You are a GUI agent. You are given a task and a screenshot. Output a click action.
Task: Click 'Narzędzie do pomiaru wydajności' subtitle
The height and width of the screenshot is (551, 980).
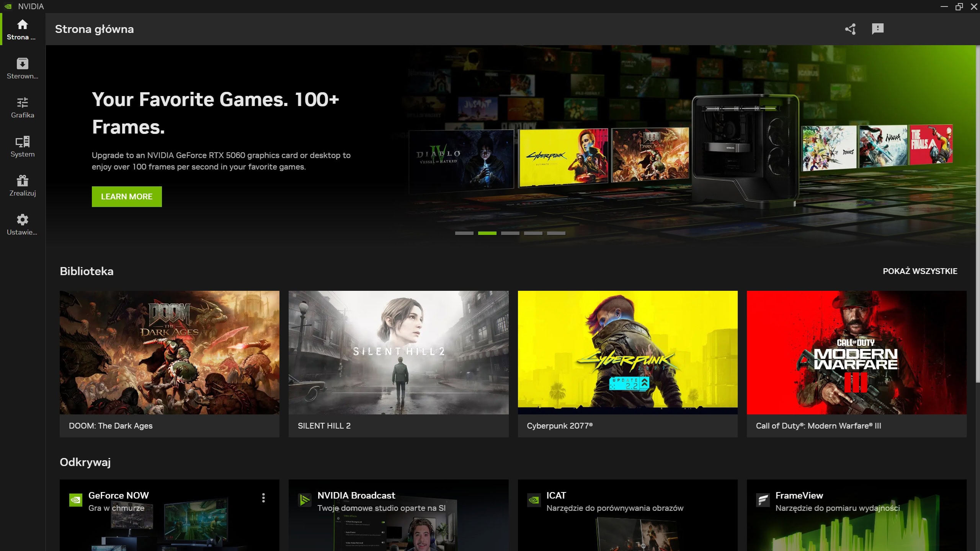point(838,508)
